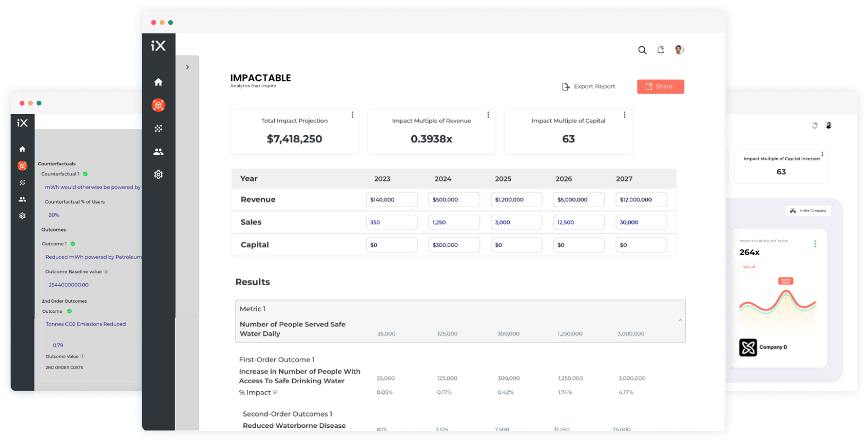Click the 2544000000.00 baseline value
Screen dimensions: 868x441
click(x=68, y=285)
